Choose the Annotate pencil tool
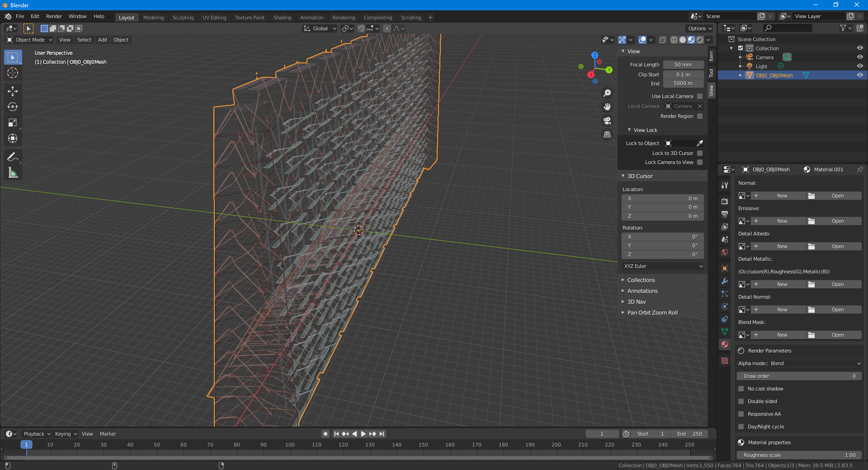868x470 pixels. (x=13, y=157)
